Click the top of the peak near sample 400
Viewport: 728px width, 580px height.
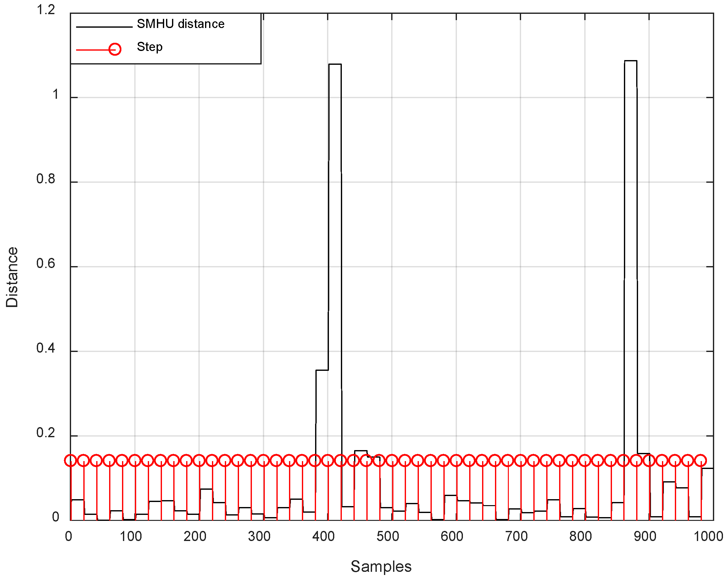[x=335, y=64]
